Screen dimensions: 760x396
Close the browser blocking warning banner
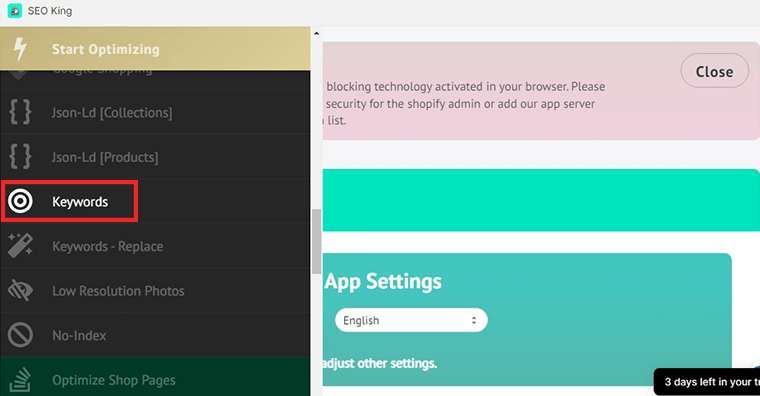pos(714,71)
